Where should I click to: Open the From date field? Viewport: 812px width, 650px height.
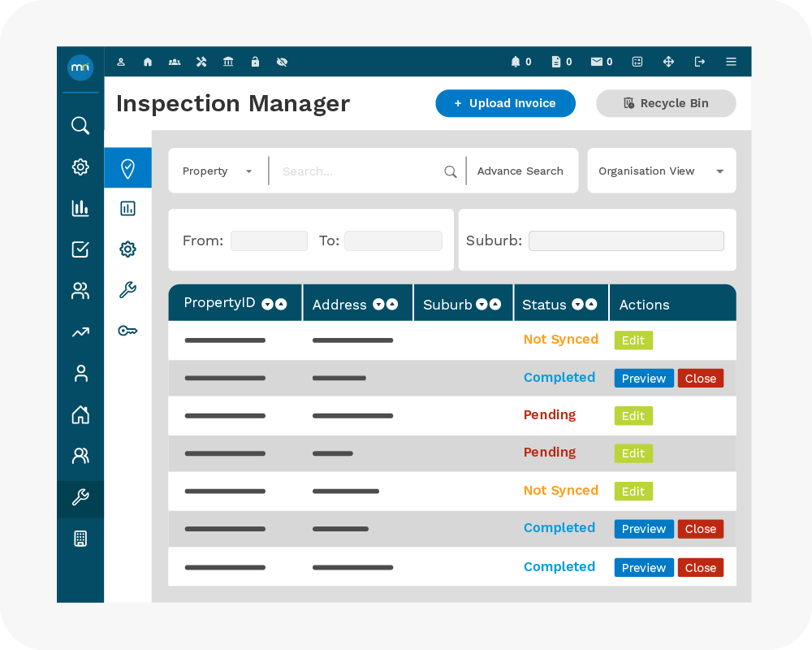269,240
